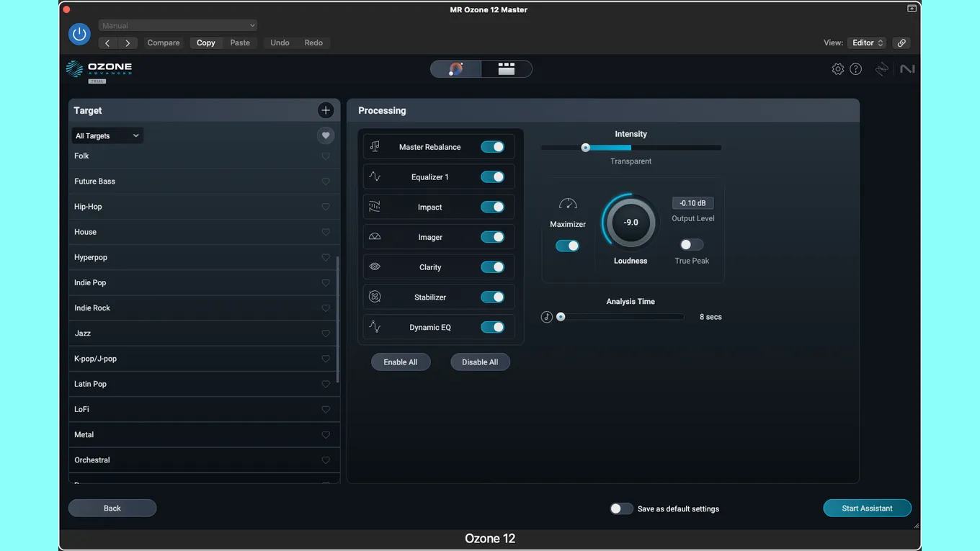Open the Manual preset dropdown
The width and height of the screenshot is (980, 551).
[x=177, y=26]
